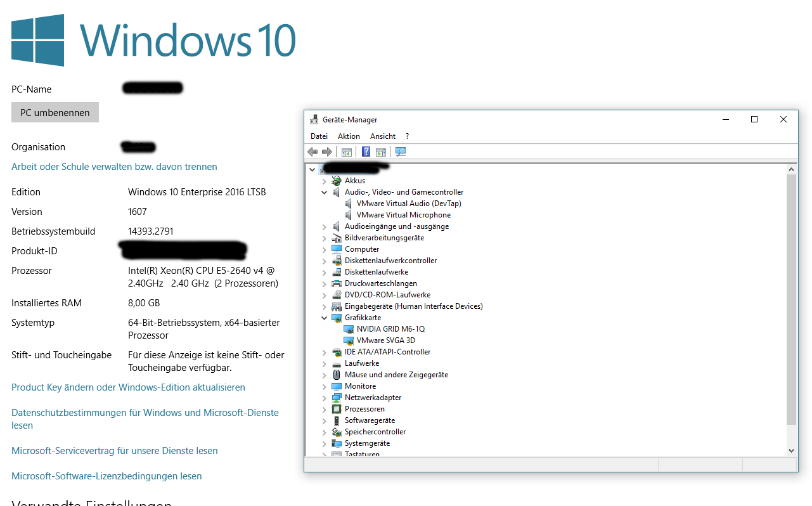Open the Ansicht menu
The height and width of the screenshot is (506, 812).
(383, 136)
